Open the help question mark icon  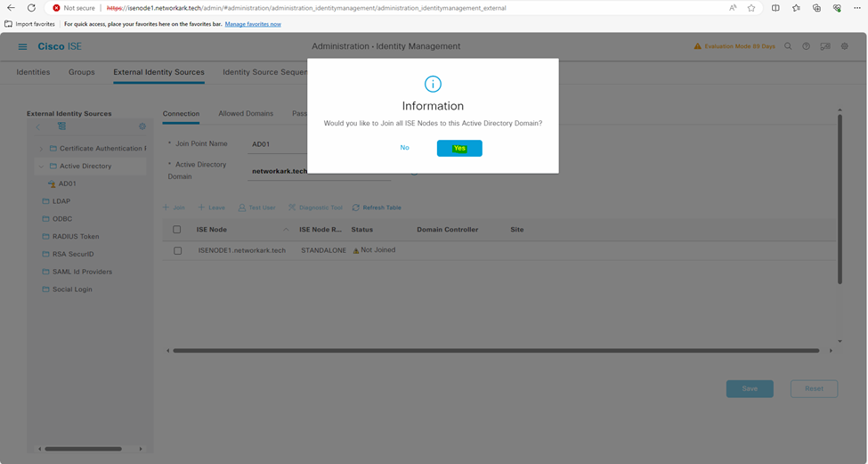tap(806, 46)
